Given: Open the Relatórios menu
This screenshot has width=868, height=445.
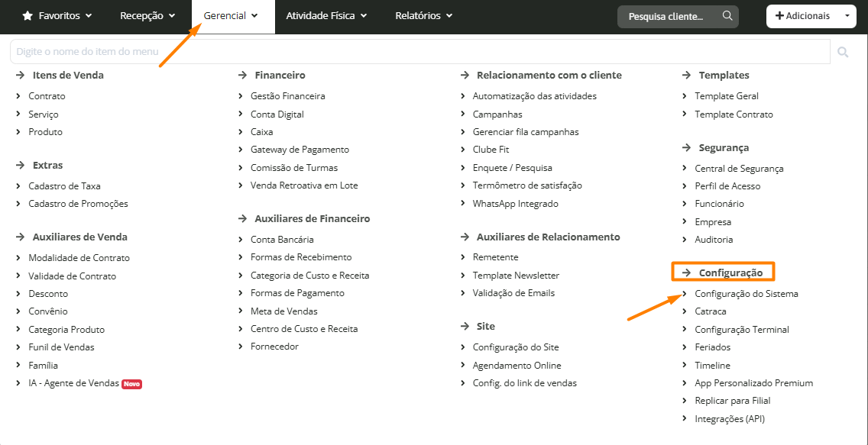Looking at the screenshot, I should [x=423, y=16].
